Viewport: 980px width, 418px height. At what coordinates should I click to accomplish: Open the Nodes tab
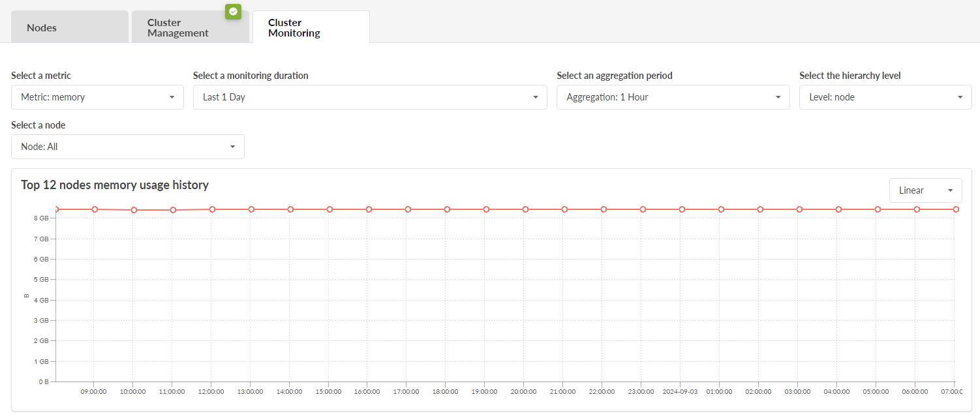pyautogui.click(x=70, y=27)
